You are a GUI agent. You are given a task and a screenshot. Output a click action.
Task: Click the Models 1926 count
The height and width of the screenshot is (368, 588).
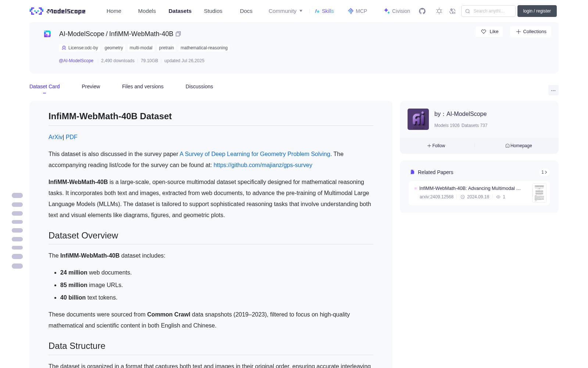(x=447, y=125)
